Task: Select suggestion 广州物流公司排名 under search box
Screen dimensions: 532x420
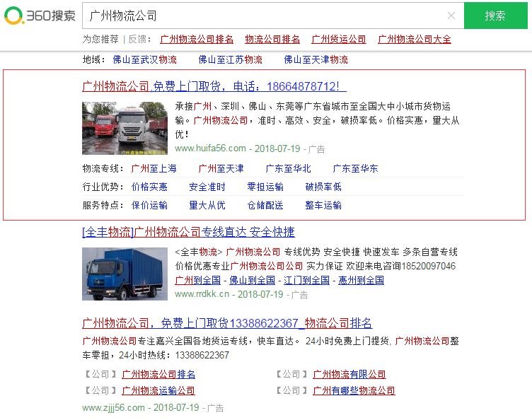Action: coord(197,39)
